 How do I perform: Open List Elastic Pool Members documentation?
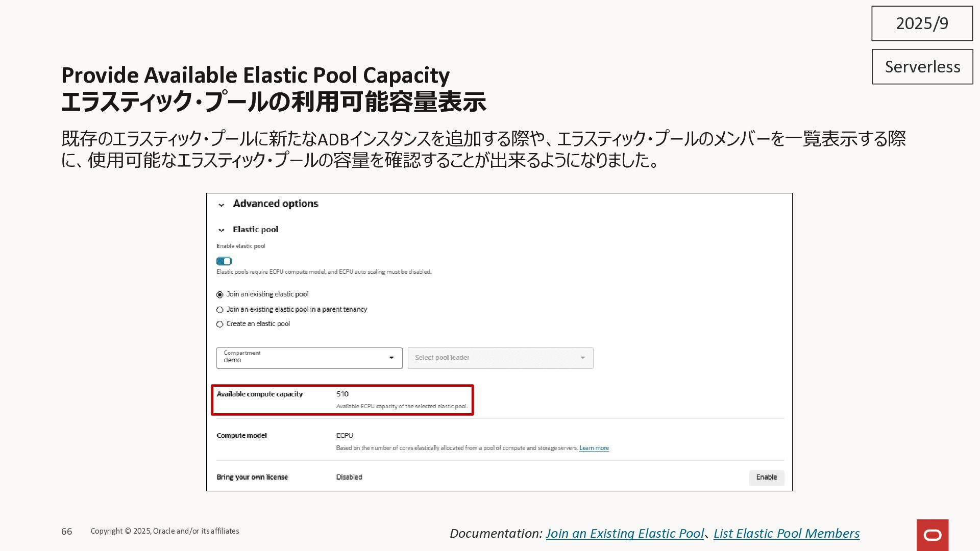tap(786, 534)
